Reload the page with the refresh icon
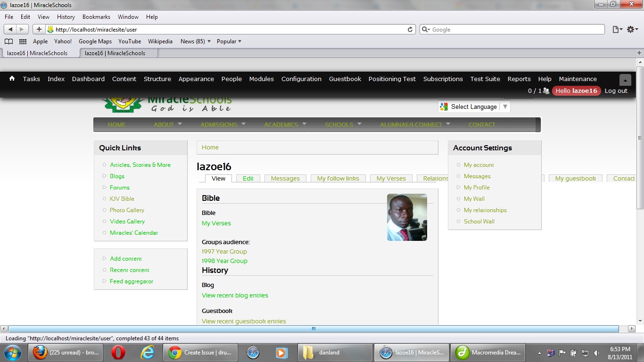The width and height of the screenshot is (644, 362). (x=410, y=29)
